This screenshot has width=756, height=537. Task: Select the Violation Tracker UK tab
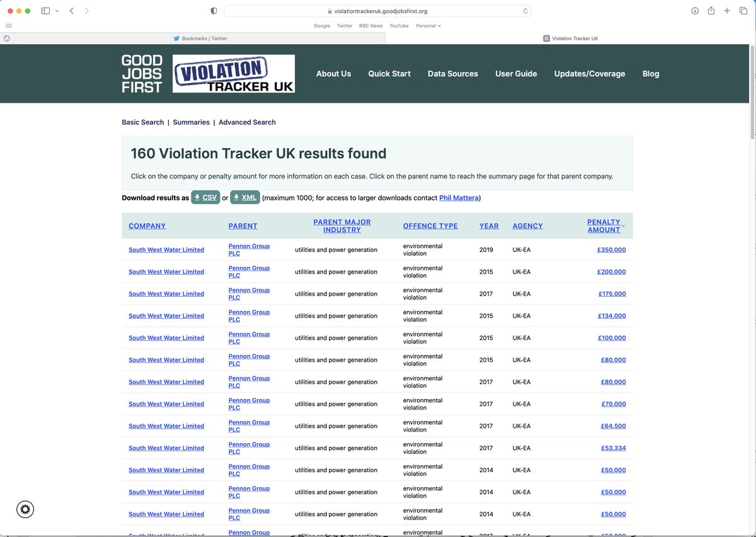click(x=570, y=38)
